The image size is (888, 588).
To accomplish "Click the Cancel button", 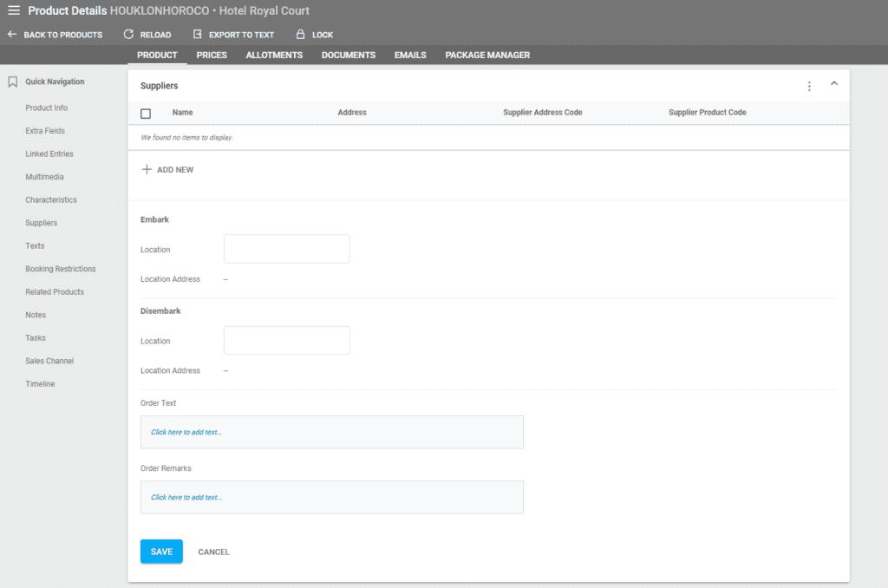I will point(213,552).
